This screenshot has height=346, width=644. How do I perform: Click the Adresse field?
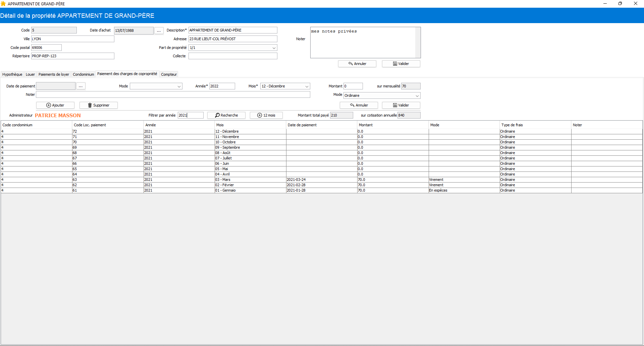(x=233, y=39)
